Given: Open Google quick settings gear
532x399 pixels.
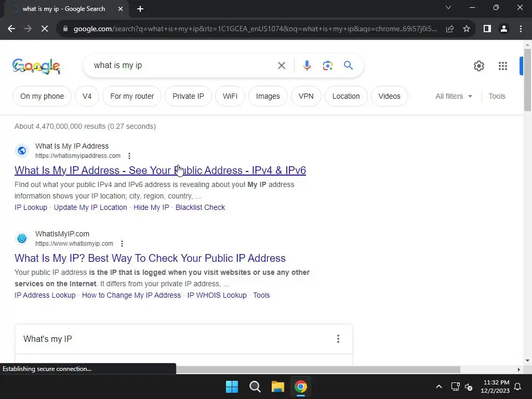Looking at the screenshot, I should (x=478, y=66).
